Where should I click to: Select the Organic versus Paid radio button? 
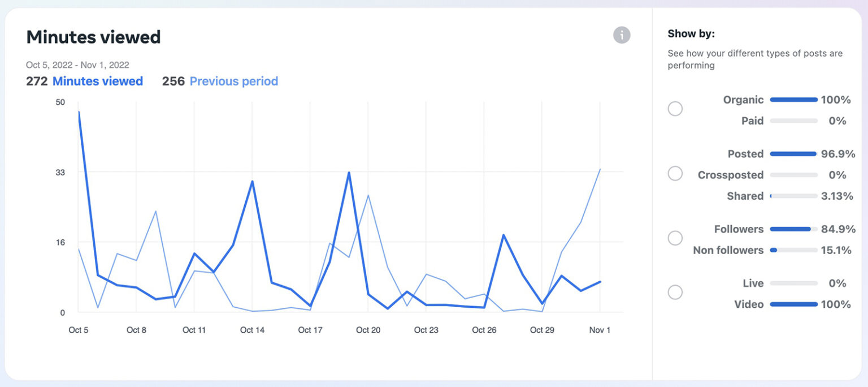(675, 109)
